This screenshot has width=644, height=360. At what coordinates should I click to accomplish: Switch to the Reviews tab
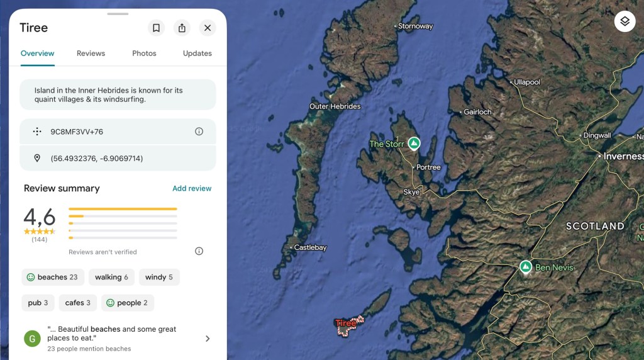91,53
